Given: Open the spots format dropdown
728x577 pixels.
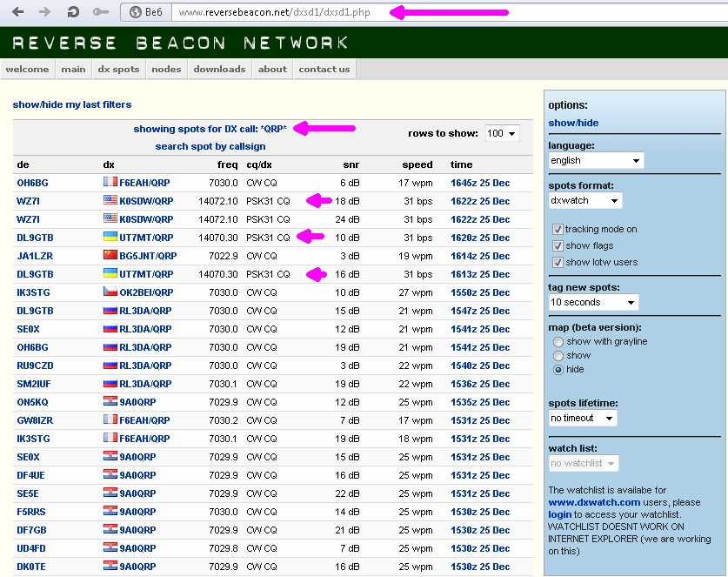Looking at the screenshot, I should (584, 201).
